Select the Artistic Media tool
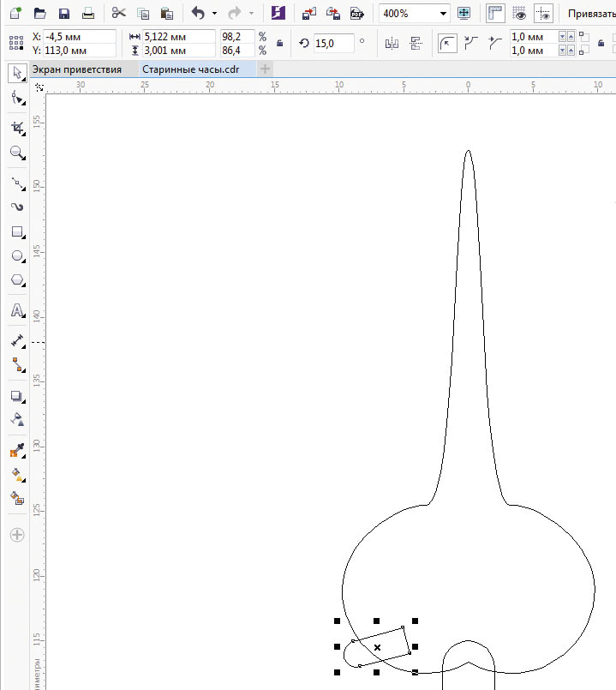Viewport: 616px width, 690px height. click(x=18, y=207)
